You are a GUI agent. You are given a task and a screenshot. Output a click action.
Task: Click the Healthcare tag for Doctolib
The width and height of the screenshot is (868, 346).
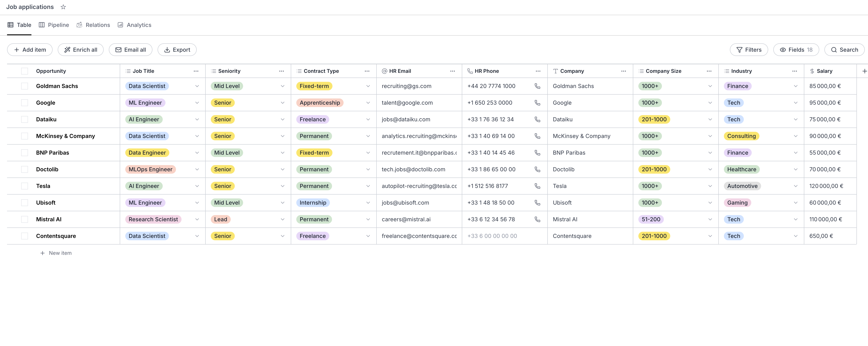coord(741,169)
